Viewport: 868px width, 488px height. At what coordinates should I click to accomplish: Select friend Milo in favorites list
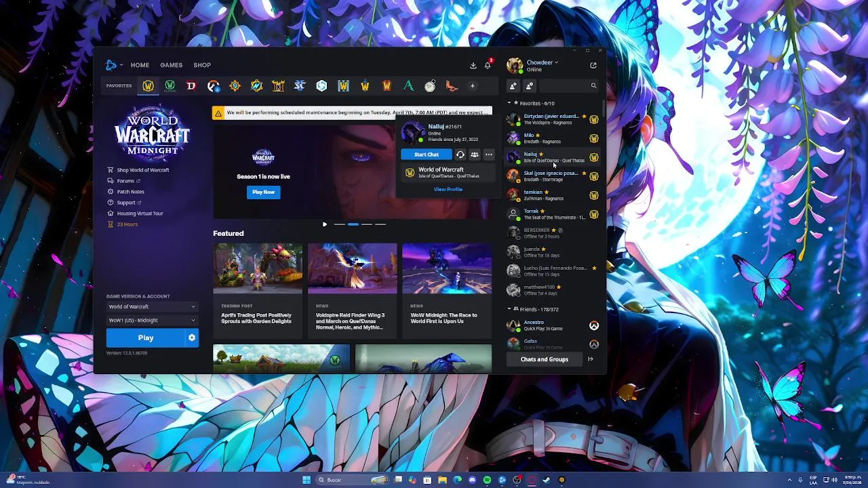554,138
